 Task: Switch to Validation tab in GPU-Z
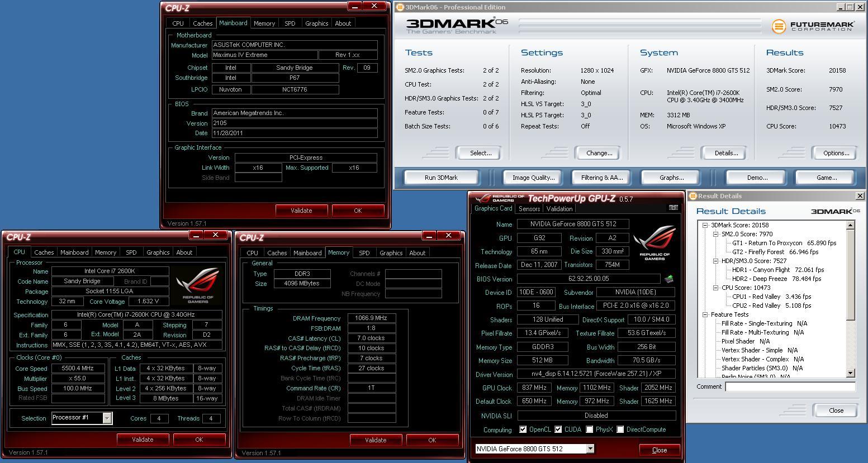559,209
